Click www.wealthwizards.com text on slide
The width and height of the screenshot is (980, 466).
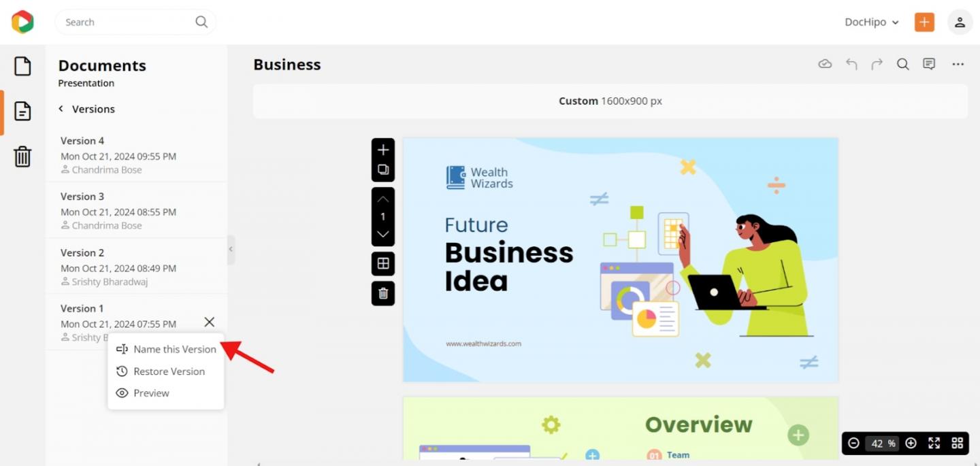coord(483,344)
